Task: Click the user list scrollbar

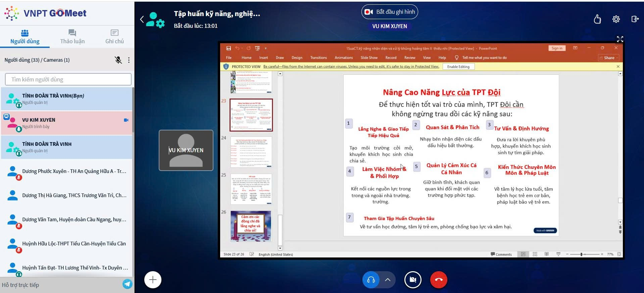Action: (x=133, y=111)
